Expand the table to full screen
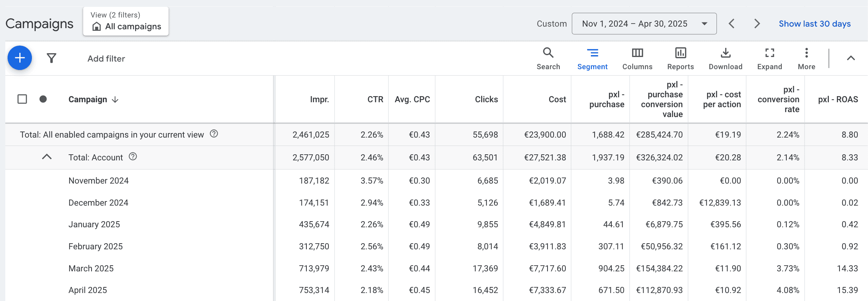This screenshot has height=301, width=868. tap(770, 59)
